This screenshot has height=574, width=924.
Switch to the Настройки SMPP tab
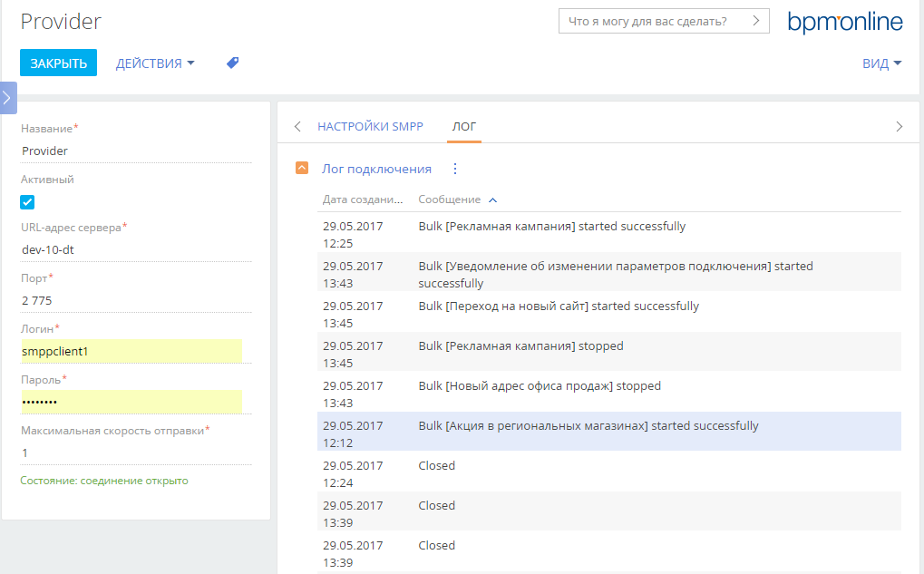(x=370, y=126)
